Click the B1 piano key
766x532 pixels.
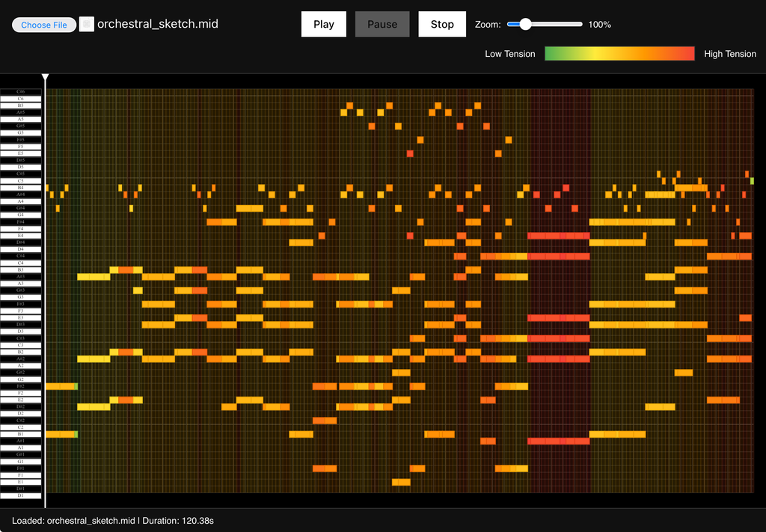point(20,434)
